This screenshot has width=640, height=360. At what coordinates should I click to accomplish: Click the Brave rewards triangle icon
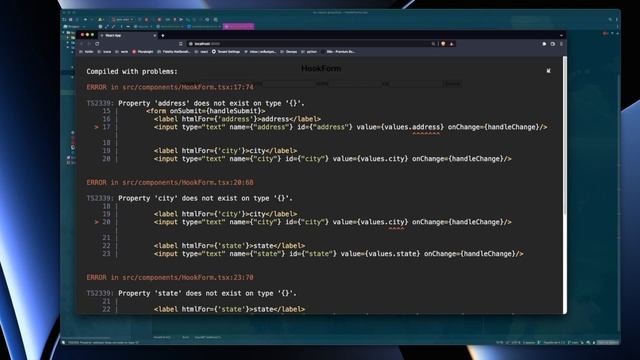click(451, 44)
